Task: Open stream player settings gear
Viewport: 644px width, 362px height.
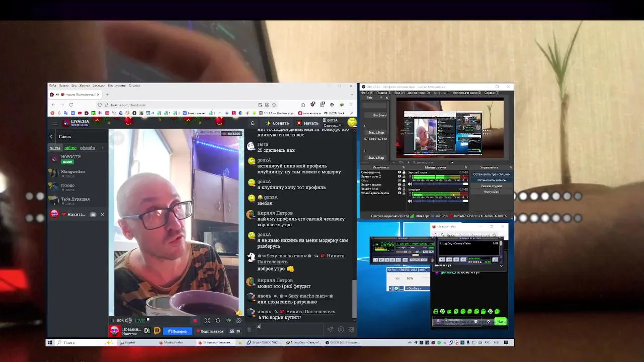Action: coord(238,320)
